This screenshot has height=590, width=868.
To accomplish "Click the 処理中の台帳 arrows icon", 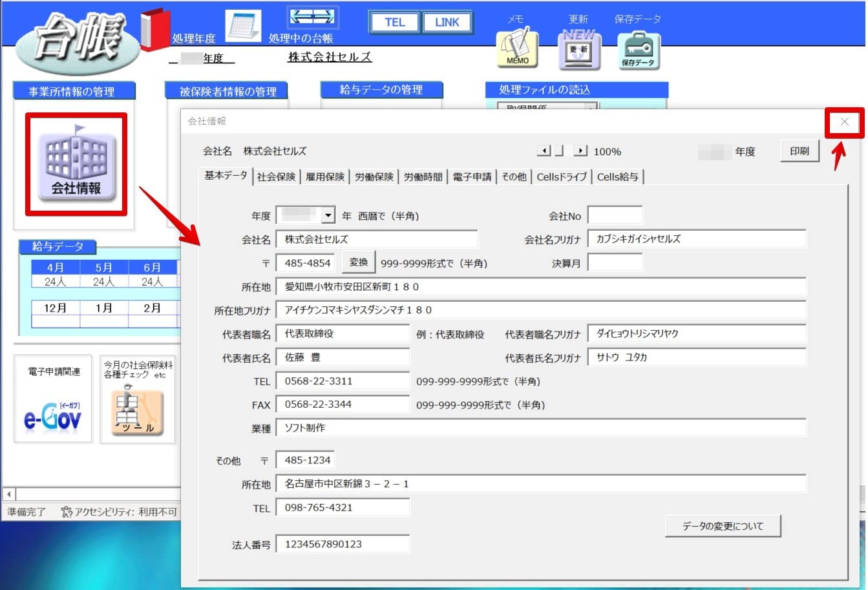I will coord(312,17).
